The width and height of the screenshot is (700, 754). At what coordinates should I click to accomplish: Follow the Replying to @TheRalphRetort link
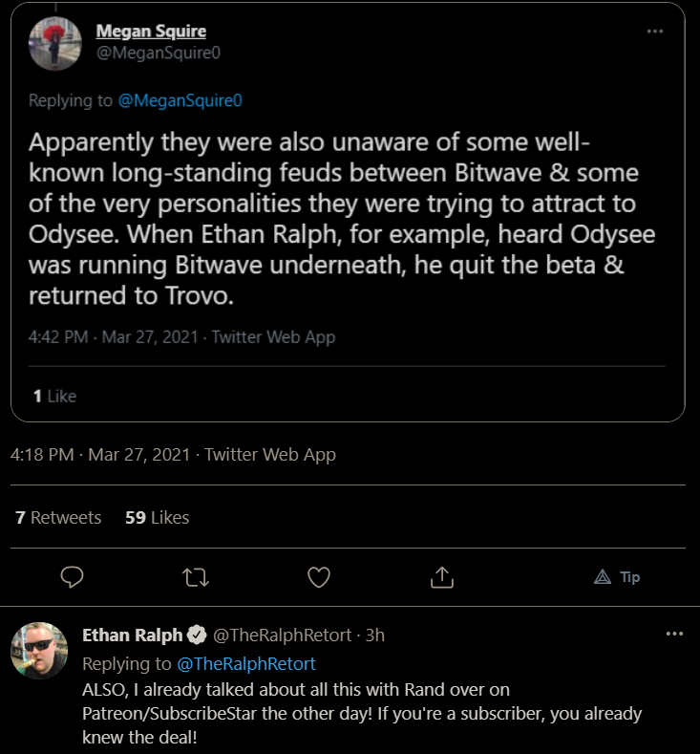point(246,664)
